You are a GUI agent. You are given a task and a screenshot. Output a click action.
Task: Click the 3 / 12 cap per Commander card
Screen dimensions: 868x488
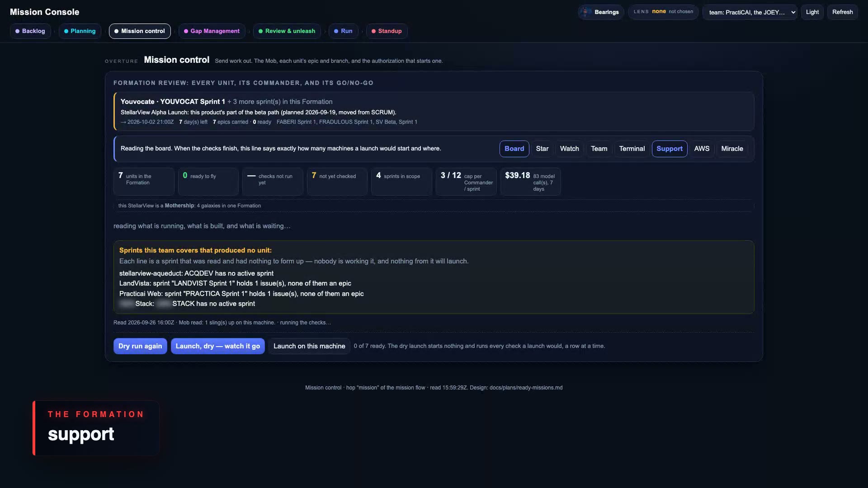[466, 182]
